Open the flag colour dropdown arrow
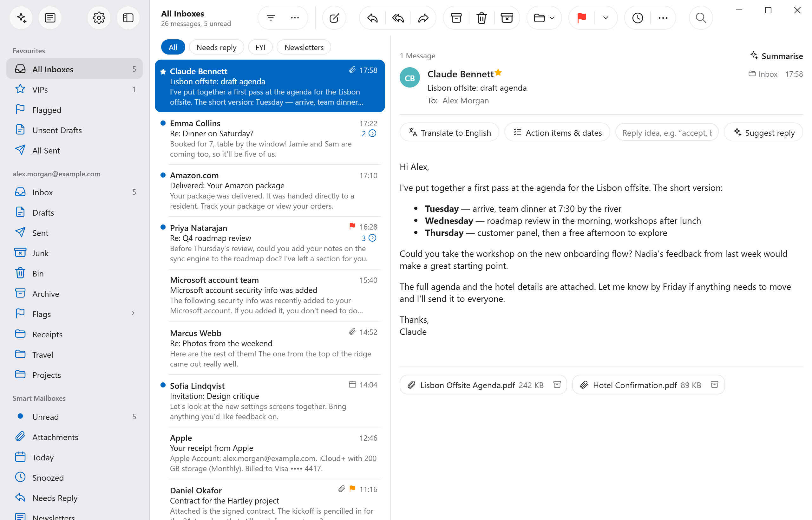 pos(605,18)
